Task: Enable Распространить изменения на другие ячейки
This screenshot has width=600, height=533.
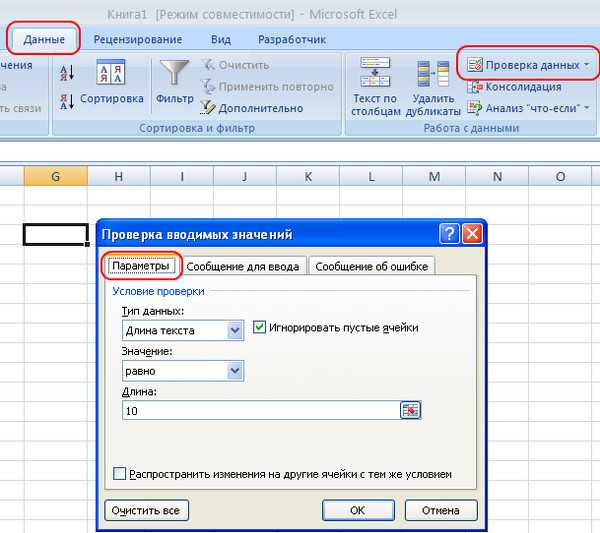Action: [x=119, y=474]
